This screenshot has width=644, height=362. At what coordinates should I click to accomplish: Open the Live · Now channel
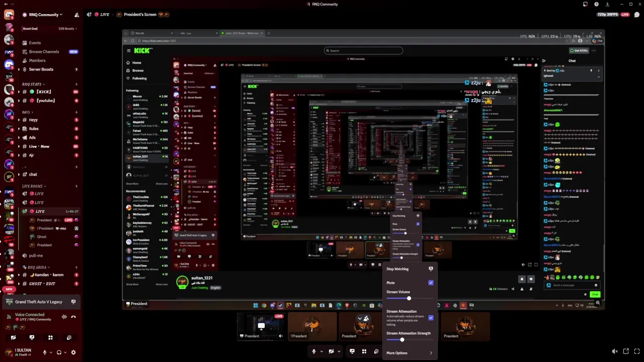tap(49, 146)
